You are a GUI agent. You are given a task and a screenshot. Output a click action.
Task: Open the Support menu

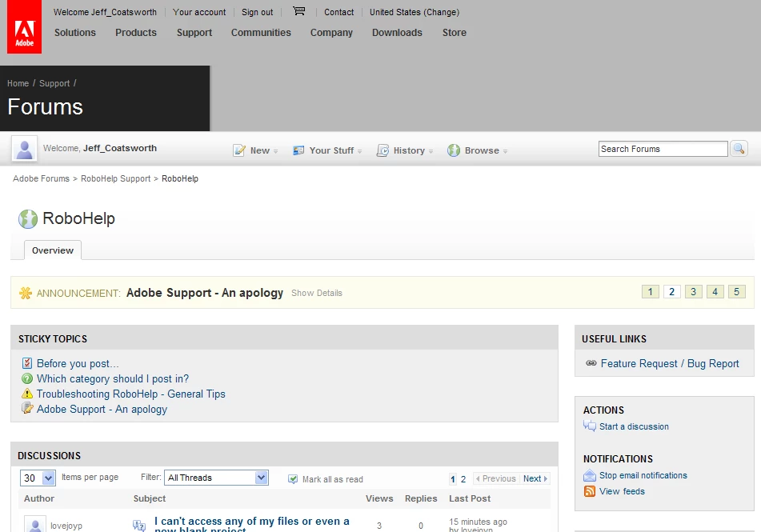[x=194, y=33]
